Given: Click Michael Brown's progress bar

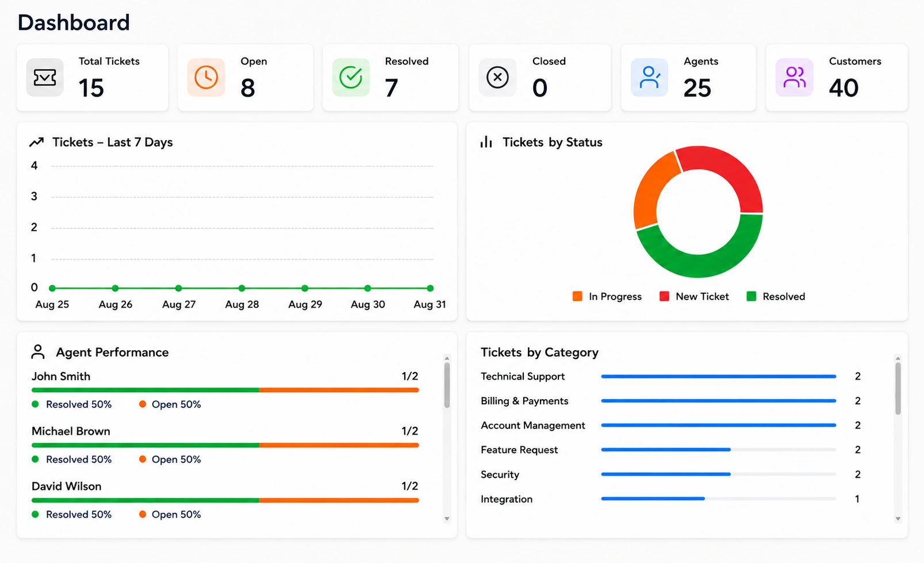Looking at the screenshot, I should (x=225, y=445).
